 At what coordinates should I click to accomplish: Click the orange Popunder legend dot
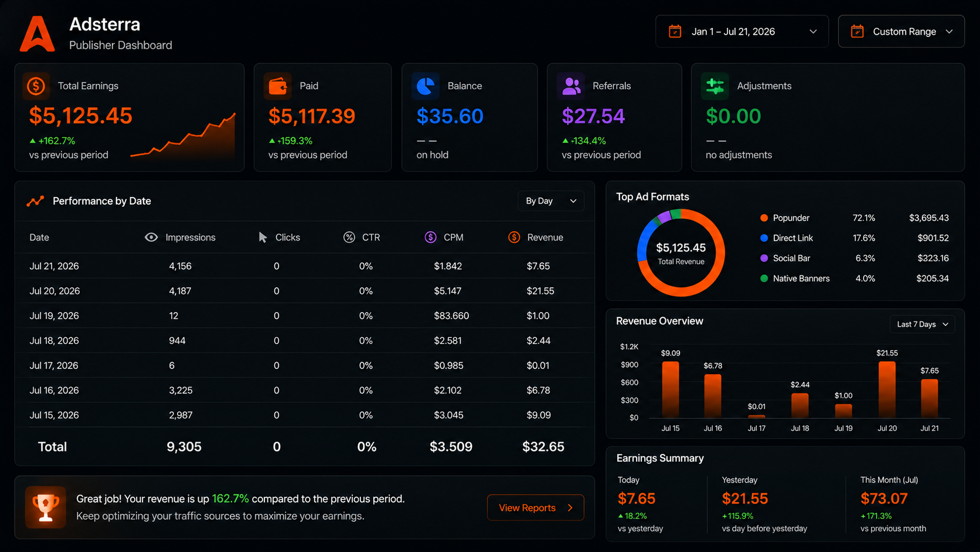click(x=764, y=218)
